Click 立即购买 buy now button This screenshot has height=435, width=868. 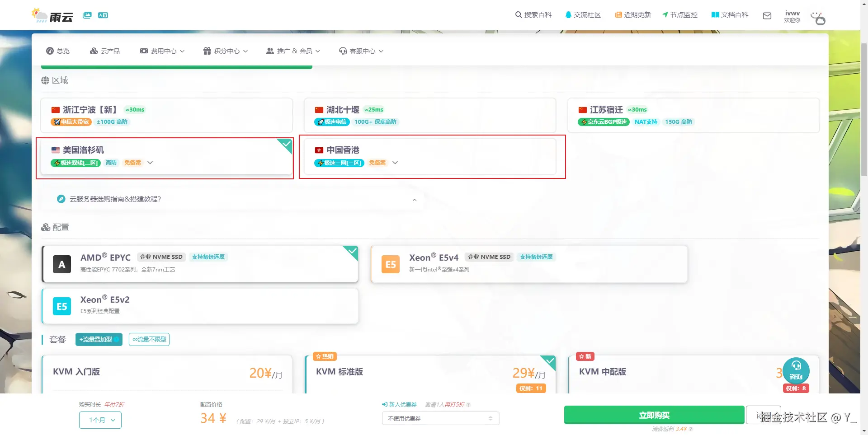[654, 415]
